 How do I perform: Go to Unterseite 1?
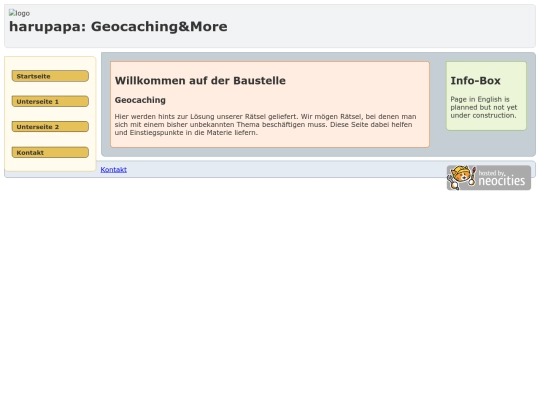click(50, 102)
